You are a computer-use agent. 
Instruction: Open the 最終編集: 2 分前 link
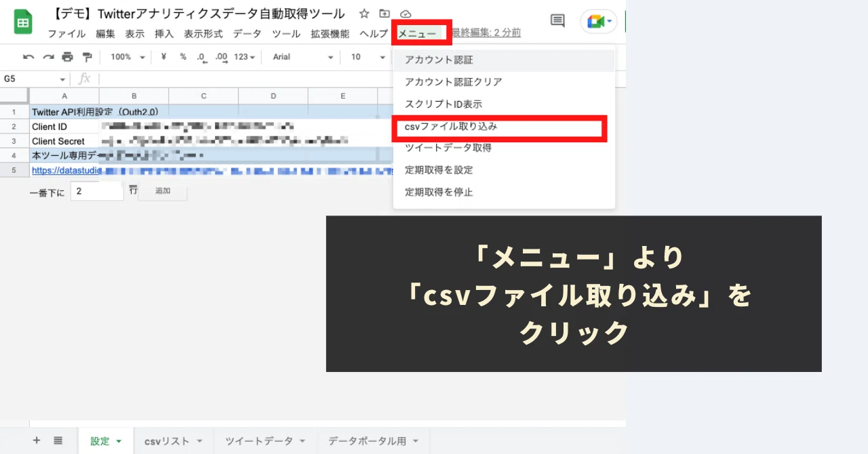pyautogui.click(x=486, y=33)
